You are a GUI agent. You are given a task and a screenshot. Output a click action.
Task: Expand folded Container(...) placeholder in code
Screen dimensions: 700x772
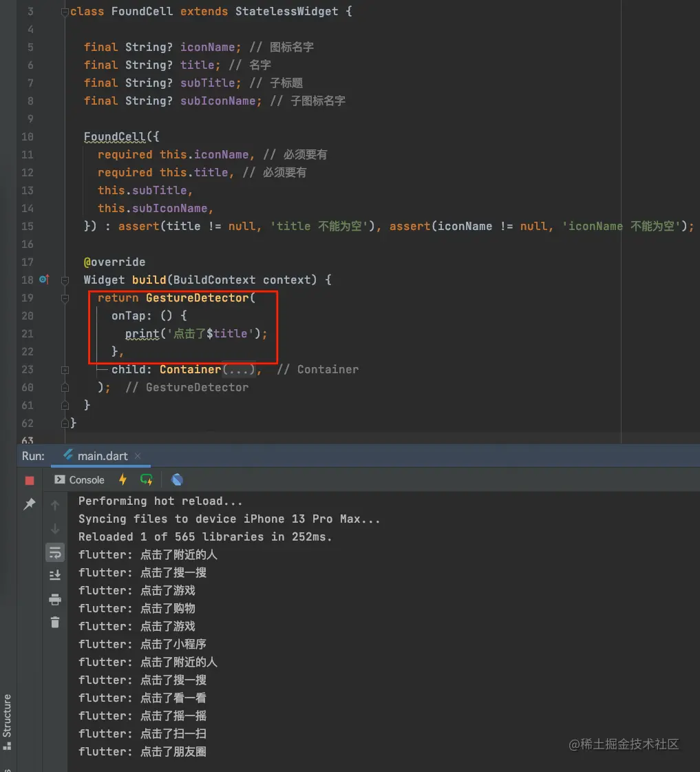239,369
